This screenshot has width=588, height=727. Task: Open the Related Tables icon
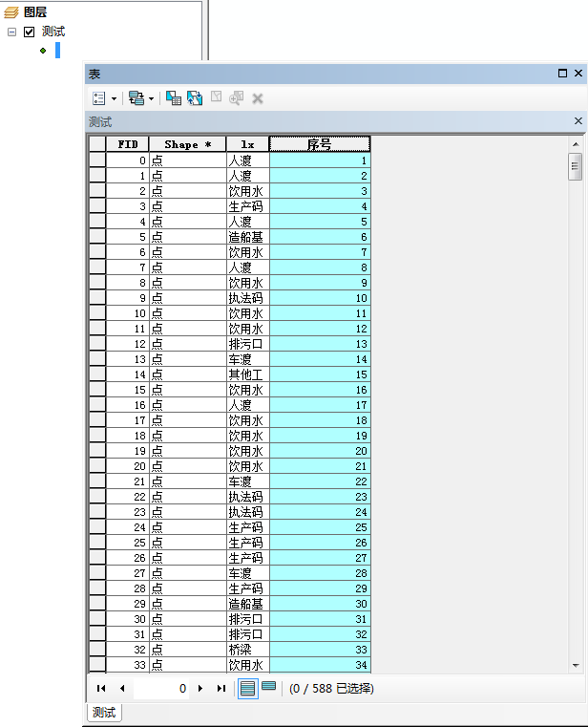pos(136,98)
